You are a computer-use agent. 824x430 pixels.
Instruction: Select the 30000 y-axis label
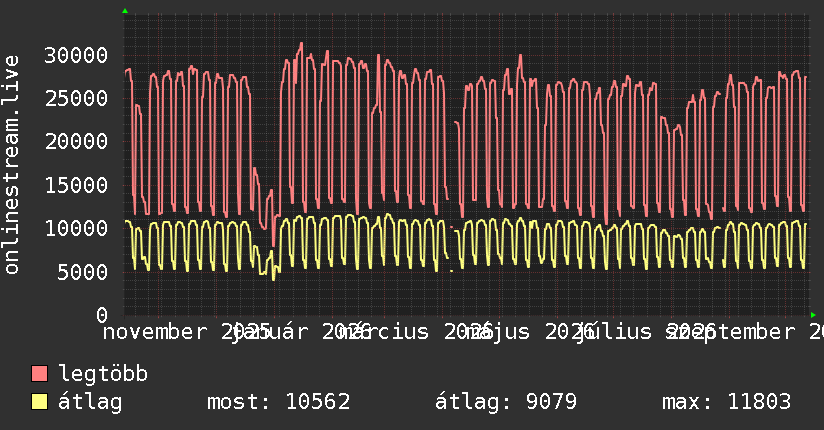point(76,55)
